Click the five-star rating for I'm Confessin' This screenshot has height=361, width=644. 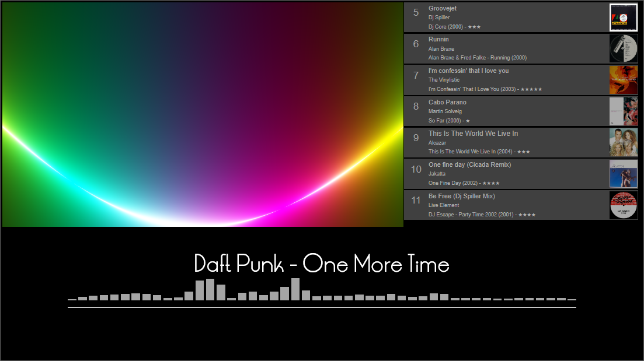(531, 90)
